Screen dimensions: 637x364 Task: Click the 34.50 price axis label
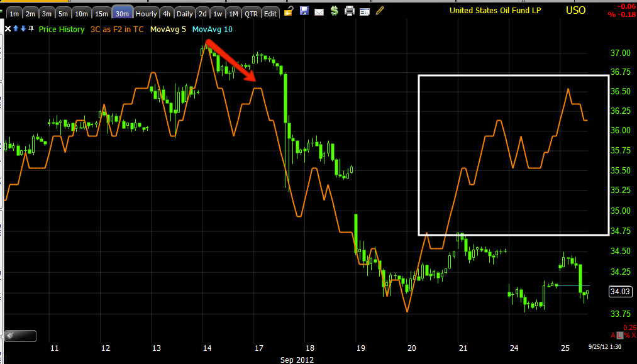tap(621, 251)
